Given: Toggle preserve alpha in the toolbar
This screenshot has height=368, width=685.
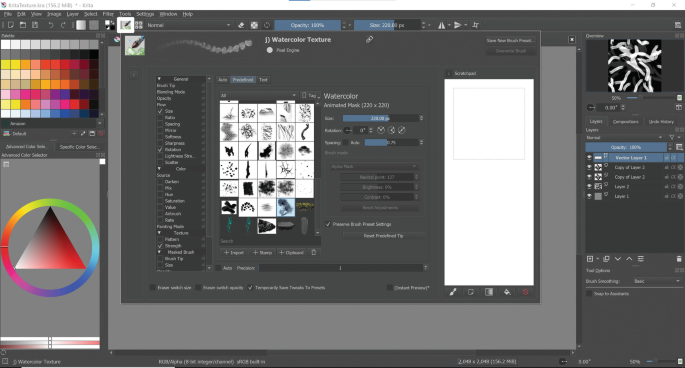Looking at the screenshot, I should click(x=254, y=25).
